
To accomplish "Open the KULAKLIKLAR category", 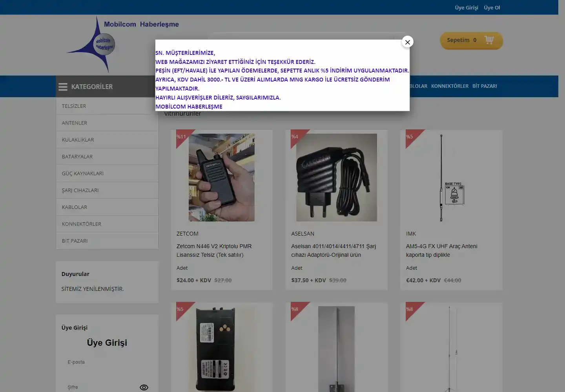I will click(107, 140).
